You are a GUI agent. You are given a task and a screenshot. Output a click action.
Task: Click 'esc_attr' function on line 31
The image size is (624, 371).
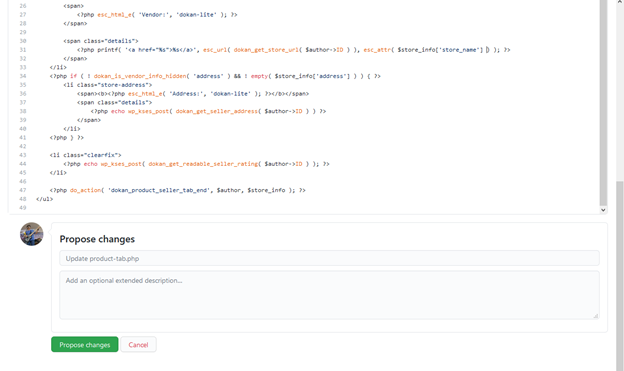[x=377, y=50]
